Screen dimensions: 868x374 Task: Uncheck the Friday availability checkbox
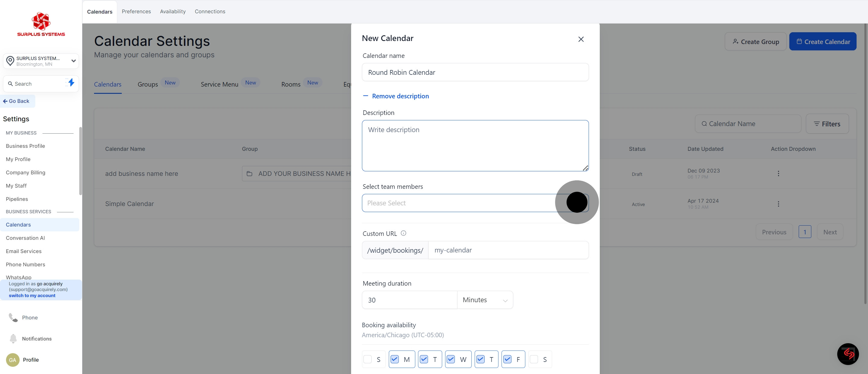click(x=507, y=359)
